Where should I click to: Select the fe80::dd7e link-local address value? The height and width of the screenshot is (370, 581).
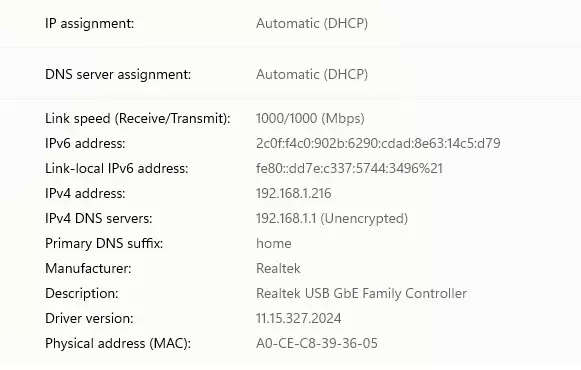(349, 169)
